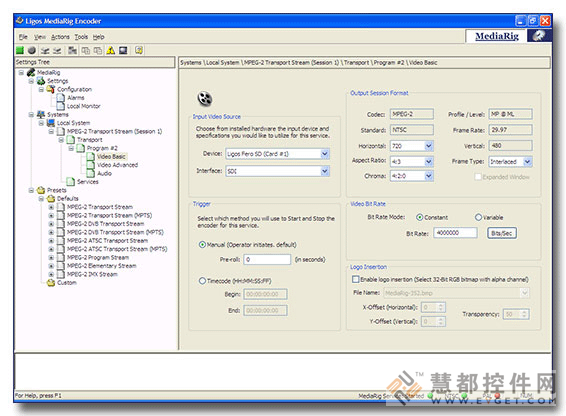Click the grid layout toolbar icon
This screenshot has height=416, width=566.
click(73, 50)
